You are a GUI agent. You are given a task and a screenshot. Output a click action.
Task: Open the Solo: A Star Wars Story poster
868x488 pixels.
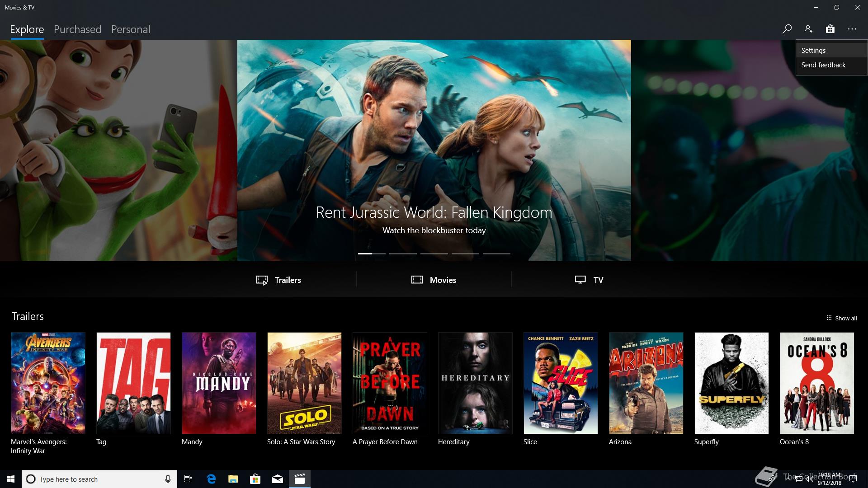304,383
